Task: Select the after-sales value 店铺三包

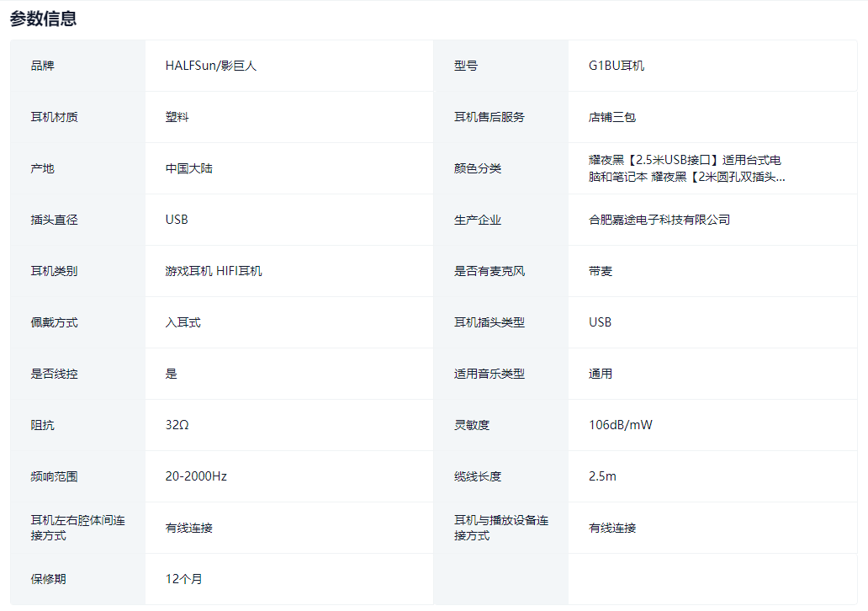Action: (612, 117)
